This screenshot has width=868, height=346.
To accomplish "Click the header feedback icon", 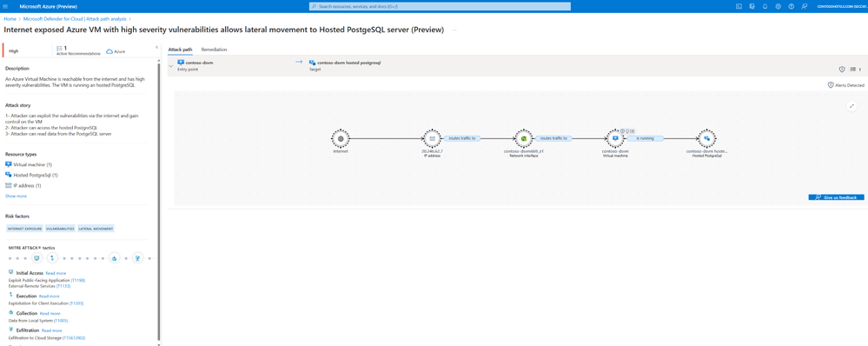I will pyautogui.click(x=804, y=7).
